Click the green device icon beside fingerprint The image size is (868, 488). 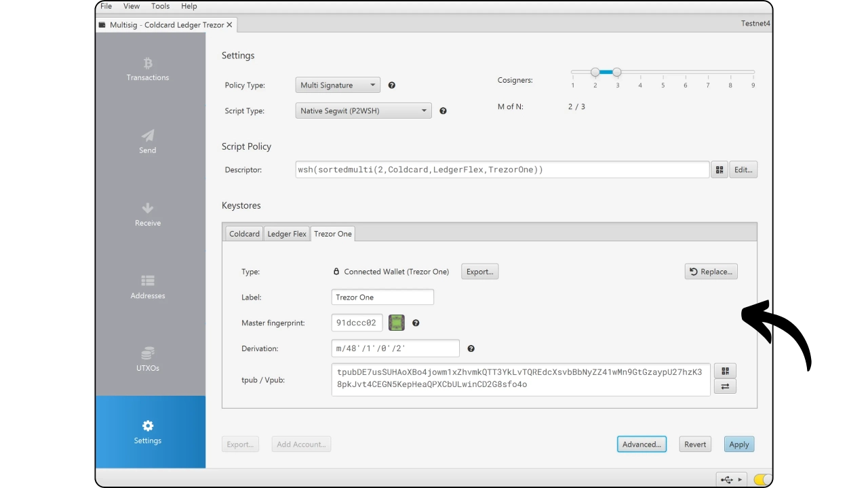[x=397, y=323]
